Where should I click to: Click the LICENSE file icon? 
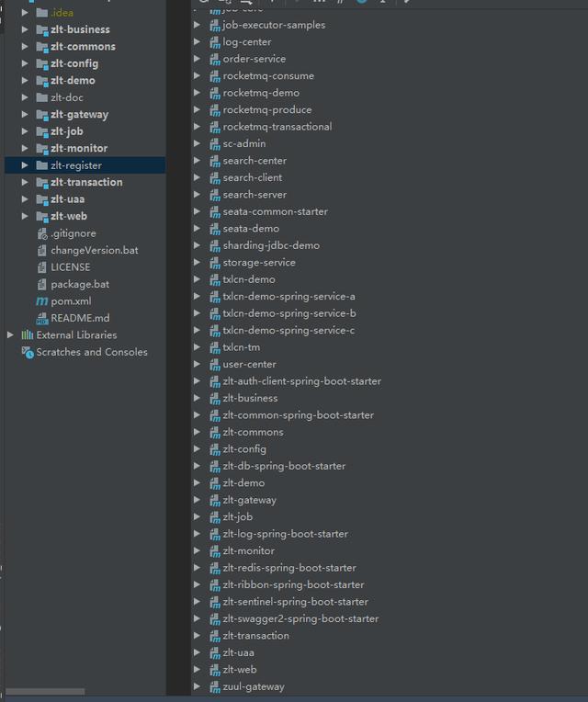(42, 267)
